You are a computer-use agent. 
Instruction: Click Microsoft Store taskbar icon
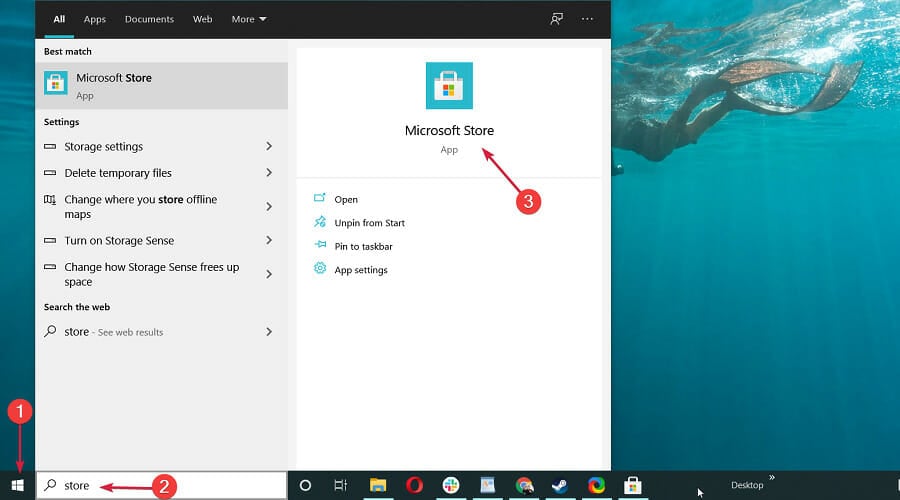[x=632, y=485]
